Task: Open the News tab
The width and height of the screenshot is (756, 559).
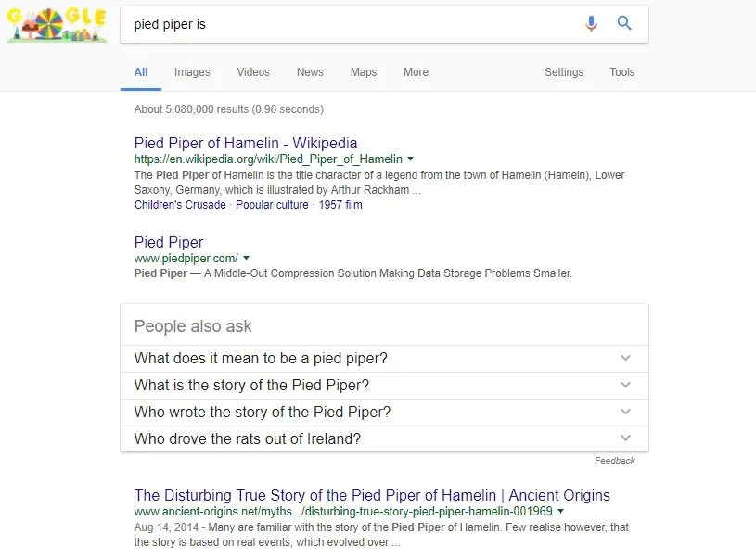Action: pyautogui.click(x=310, y=72)
